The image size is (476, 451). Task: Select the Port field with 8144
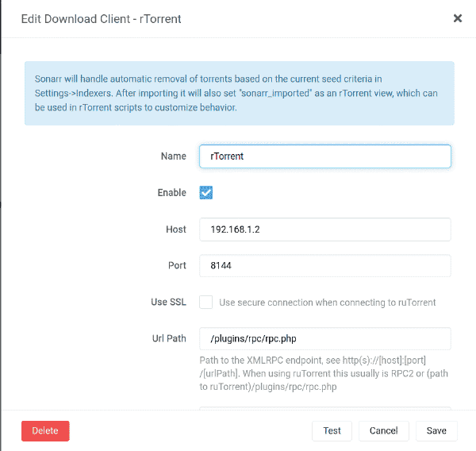pos(325,266)
